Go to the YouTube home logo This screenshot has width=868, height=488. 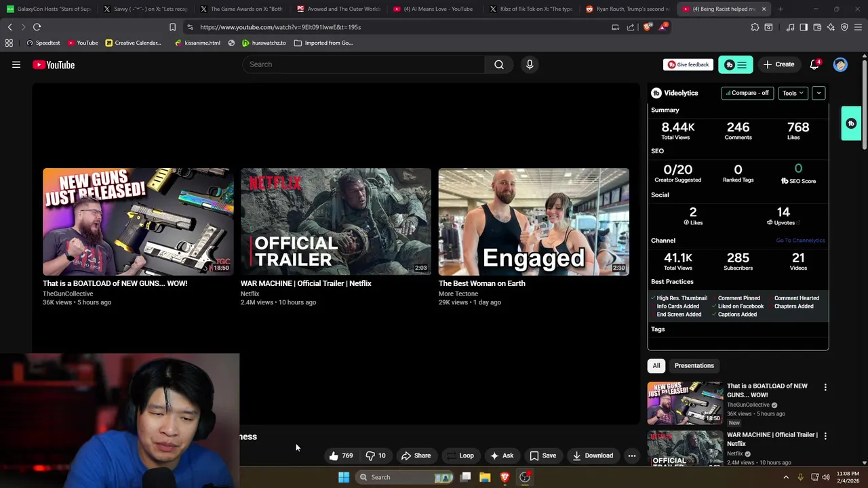click(x=54, y=64)
